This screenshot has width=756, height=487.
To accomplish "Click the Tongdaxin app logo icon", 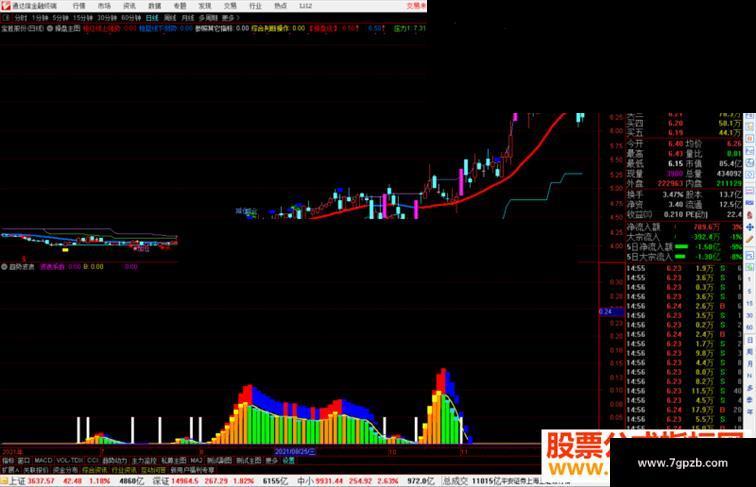I will tap(6, 6).
